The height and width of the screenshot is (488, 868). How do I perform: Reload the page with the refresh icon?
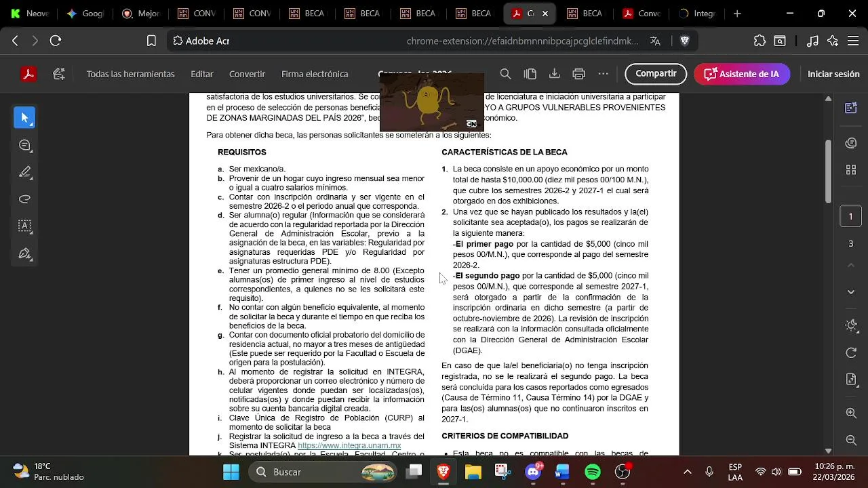point(56,41)
